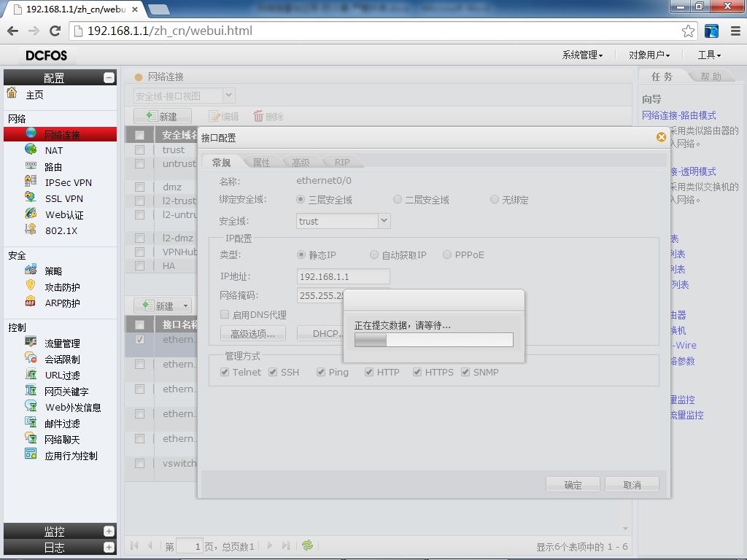Screen dimensions: 747x560
Task: Click the data submission progress bar
Action: pyautogui.click(x=434, y=340)
